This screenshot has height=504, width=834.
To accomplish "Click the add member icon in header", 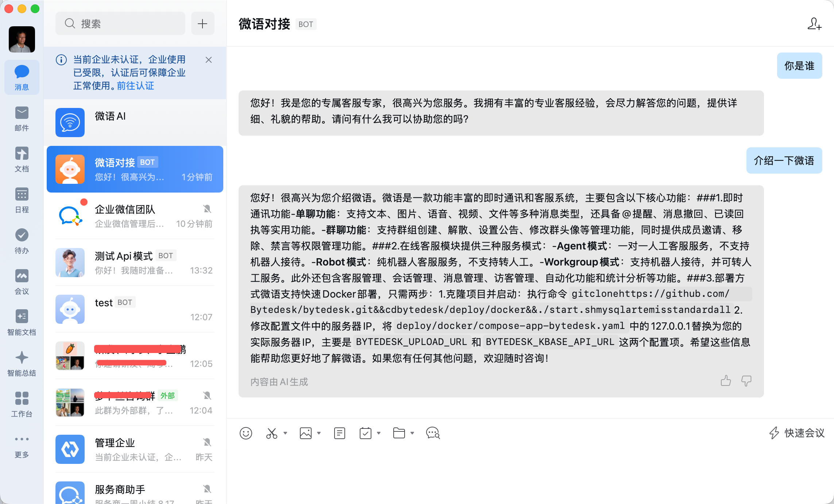I will (x=814, y=24).
